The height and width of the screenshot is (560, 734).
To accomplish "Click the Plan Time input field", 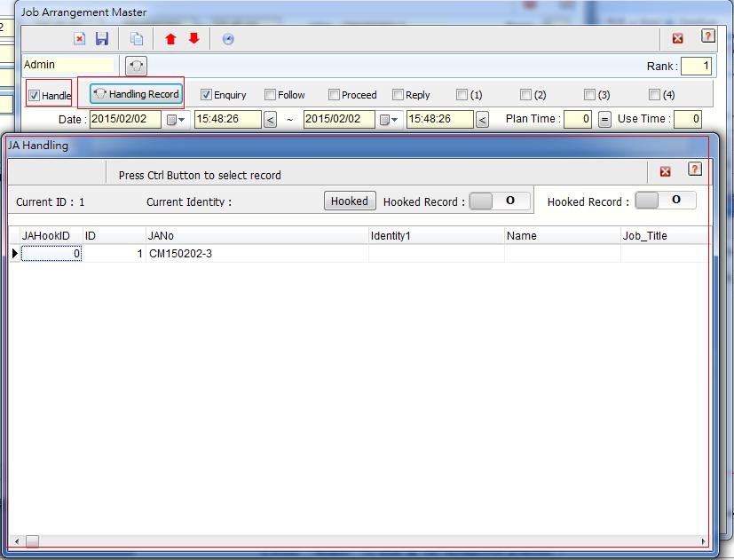I will (x=578, y=119).
